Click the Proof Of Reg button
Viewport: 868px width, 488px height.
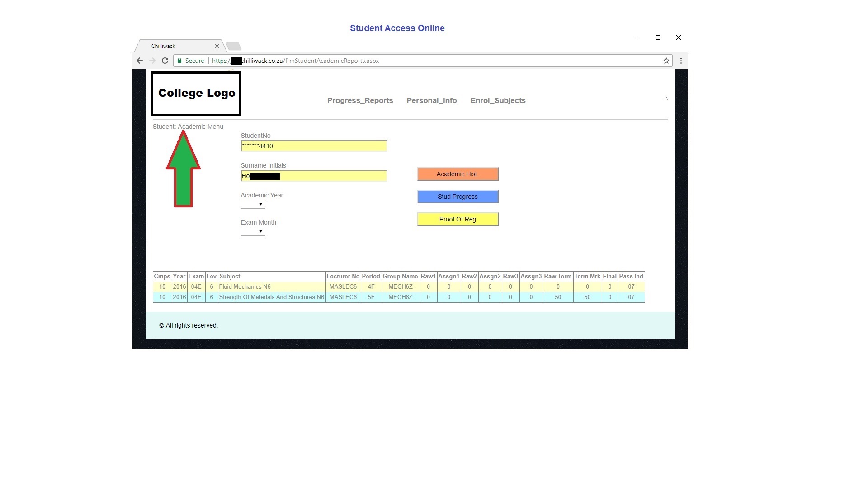[458, 219]
